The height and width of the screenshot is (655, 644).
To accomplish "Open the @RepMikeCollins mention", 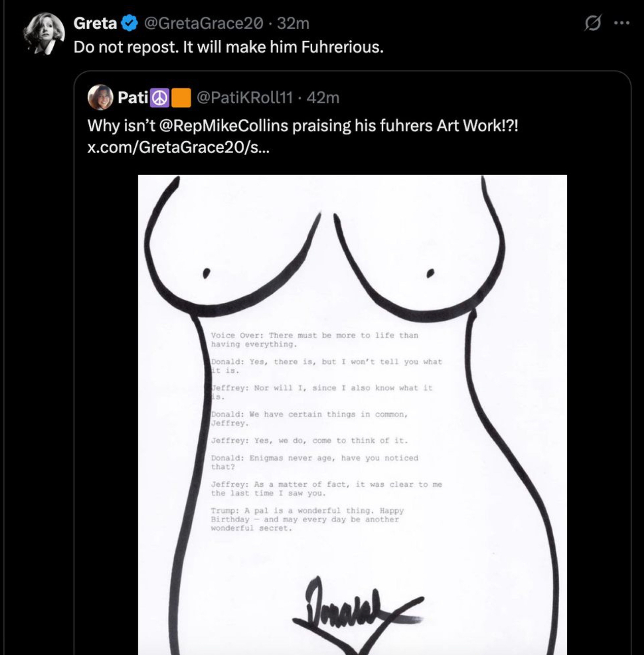I will pyautogui.click(x=224, y=126).
